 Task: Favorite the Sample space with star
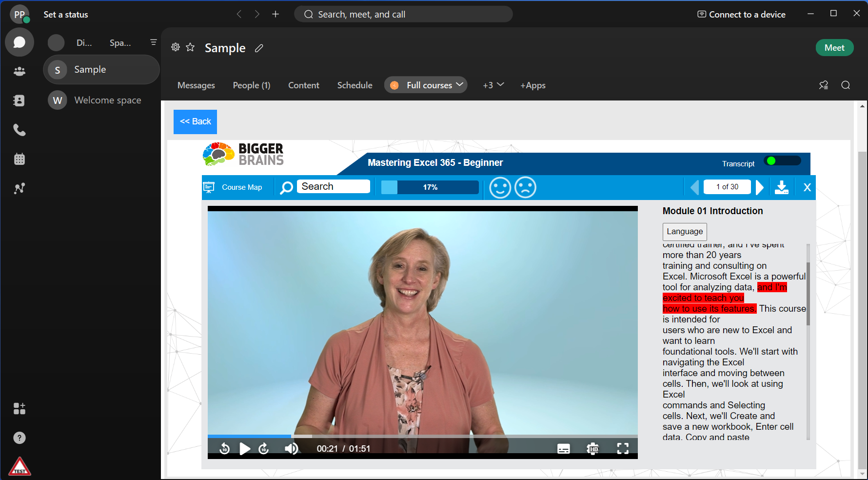pyautogui.click(x=190, y=47)
